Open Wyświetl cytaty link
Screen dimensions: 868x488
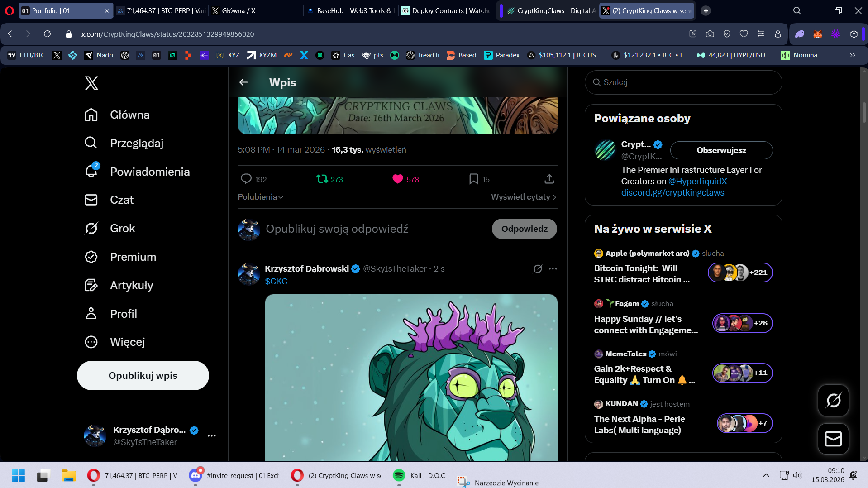[524, 197]
